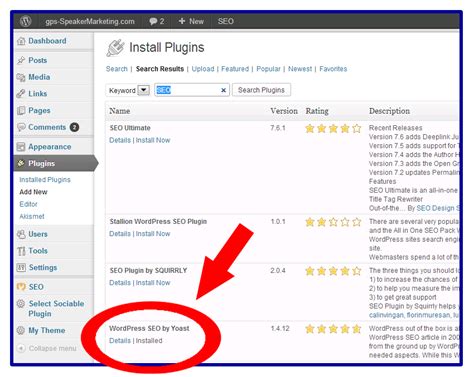The width and height of the screenshot is (474, 377).
Task: Open Details for WordPress SEO by Yoast
Action: 120,341
